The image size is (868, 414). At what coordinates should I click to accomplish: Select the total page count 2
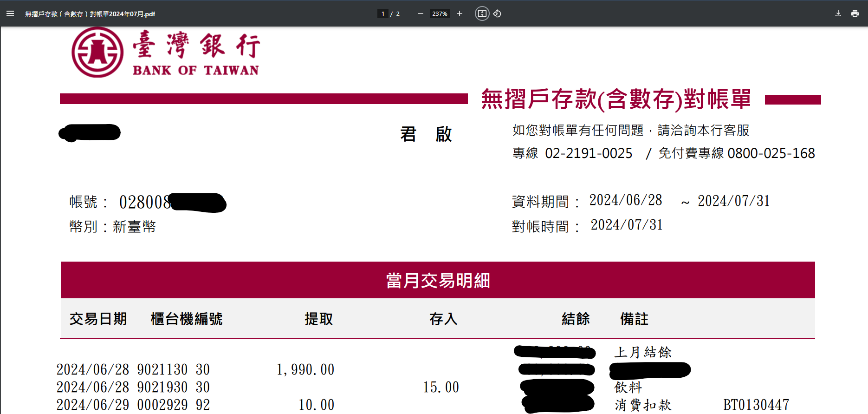pos(398,14)
